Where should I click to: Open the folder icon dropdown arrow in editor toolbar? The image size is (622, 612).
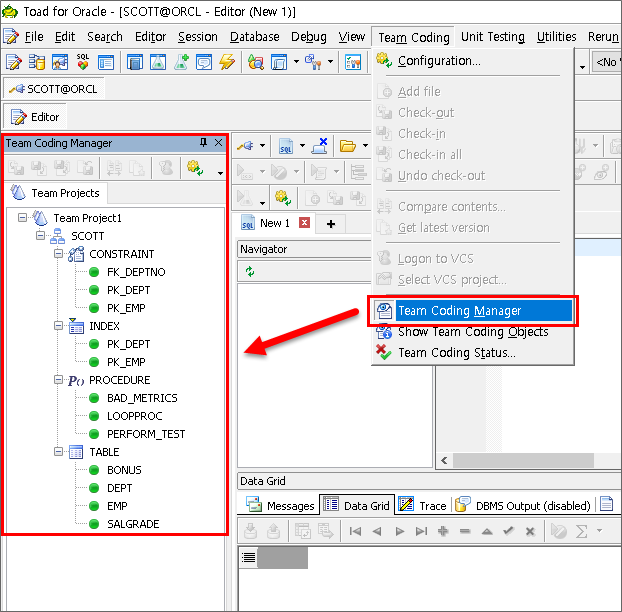[365, 146]
